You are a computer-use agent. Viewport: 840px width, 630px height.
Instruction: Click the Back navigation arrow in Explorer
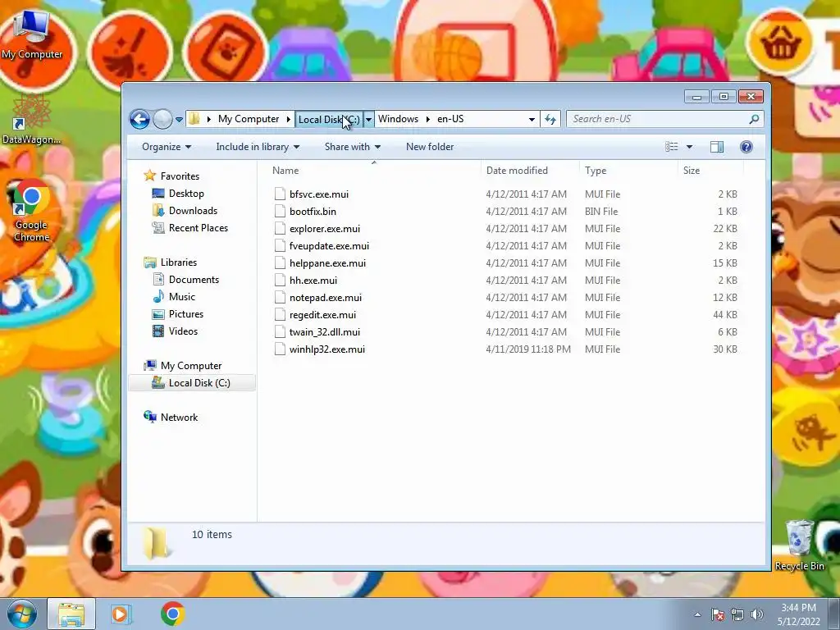tap(139, 119)
